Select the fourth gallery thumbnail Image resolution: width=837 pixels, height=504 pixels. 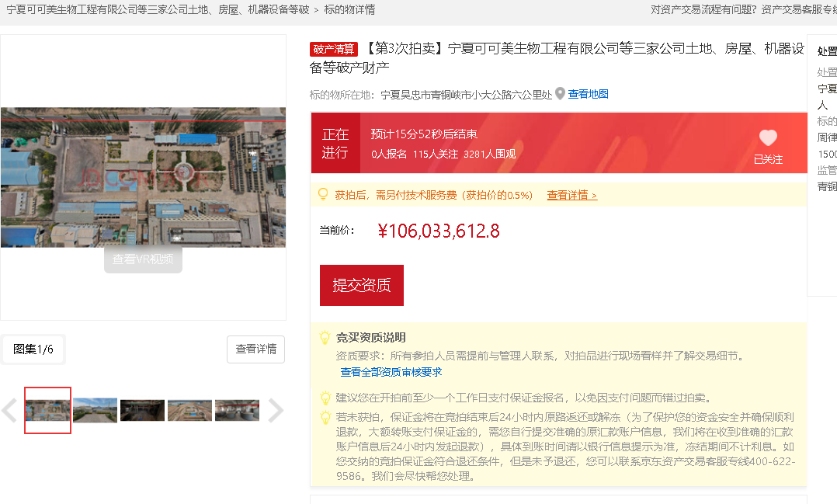point(189,410)
